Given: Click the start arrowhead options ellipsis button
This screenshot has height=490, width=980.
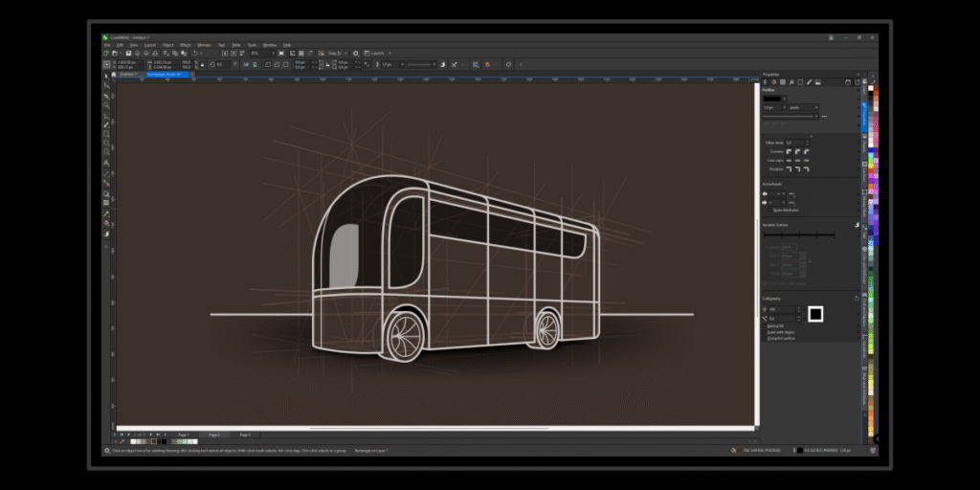Looking at the screenshot, I should tap(791, 193).
